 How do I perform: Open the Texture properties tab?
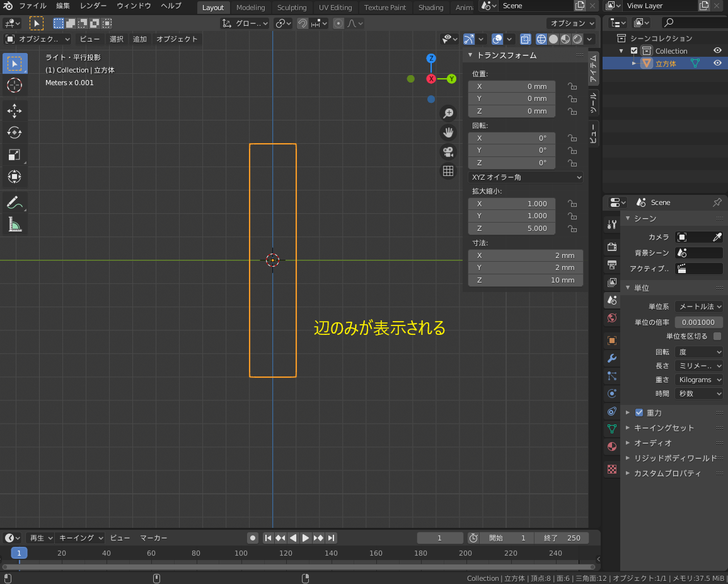point(612,469)
